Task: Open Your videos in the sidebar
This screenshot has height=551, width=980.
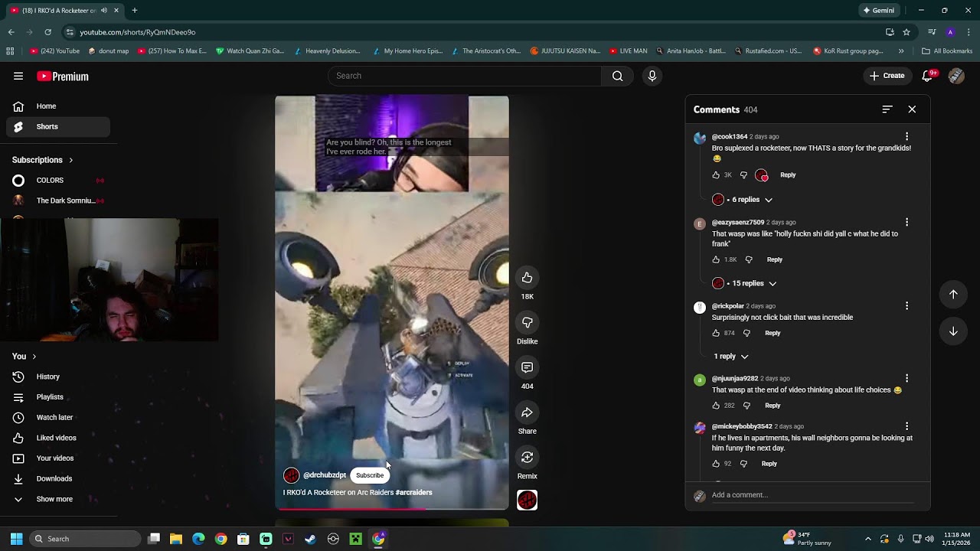Action: [57, 458]
